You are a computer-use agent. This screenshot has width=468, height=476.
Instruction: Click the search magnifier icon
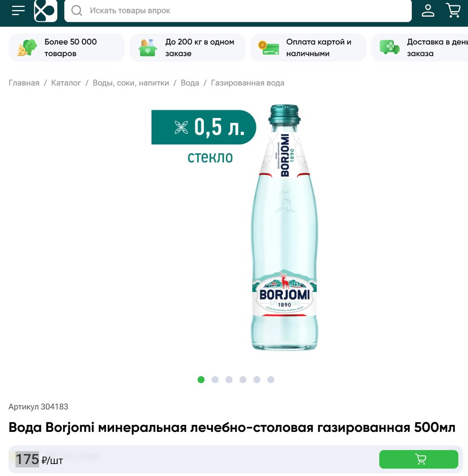coord(77,11)
